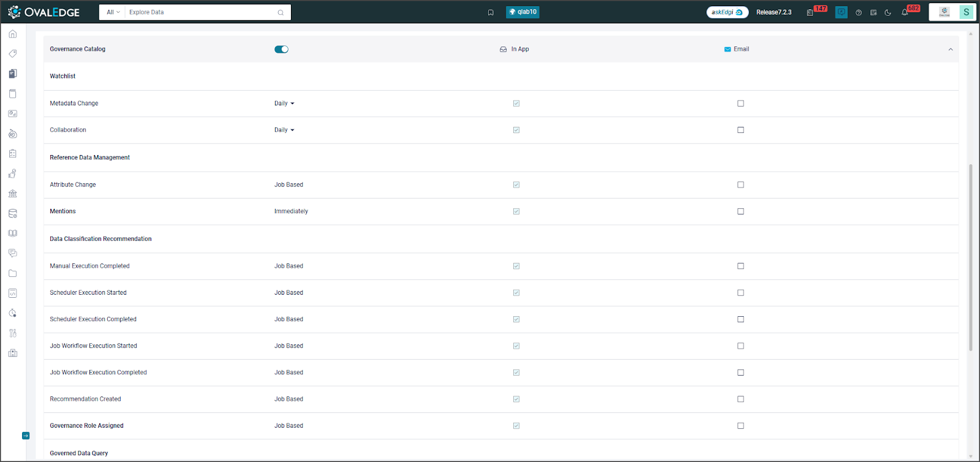980x462 pixels.
Task: Click In App checkbox for Mentions
Action: click(x=516, y=211)
